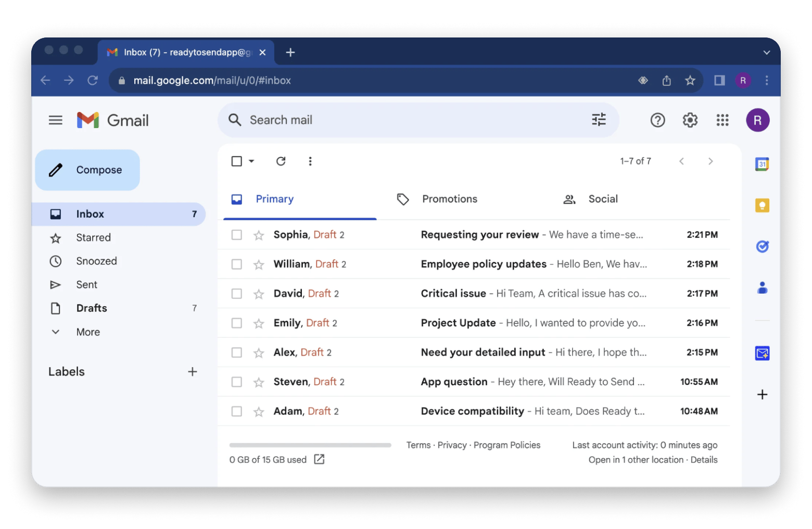Image resolution: width=812 pixels, height=529 pixels.
Task: Open the Google apps grid
Action: [722, 120]
